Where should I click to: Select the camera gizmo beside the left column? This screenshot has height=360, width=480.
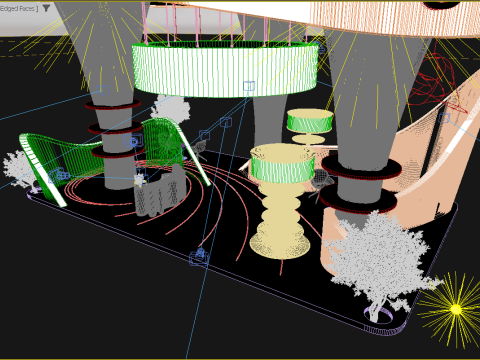click(133, 141)
